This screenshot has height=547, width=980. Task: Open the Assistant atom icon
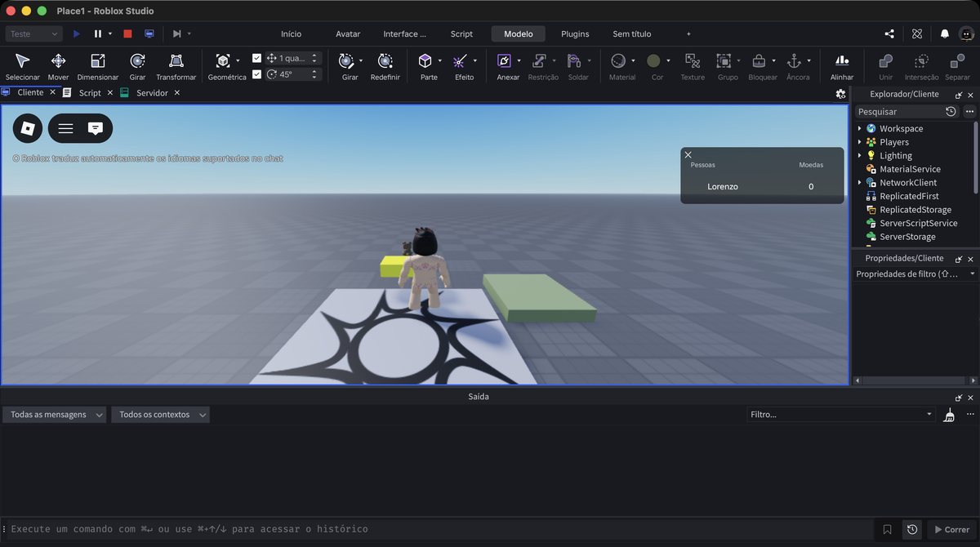[917, 33]
